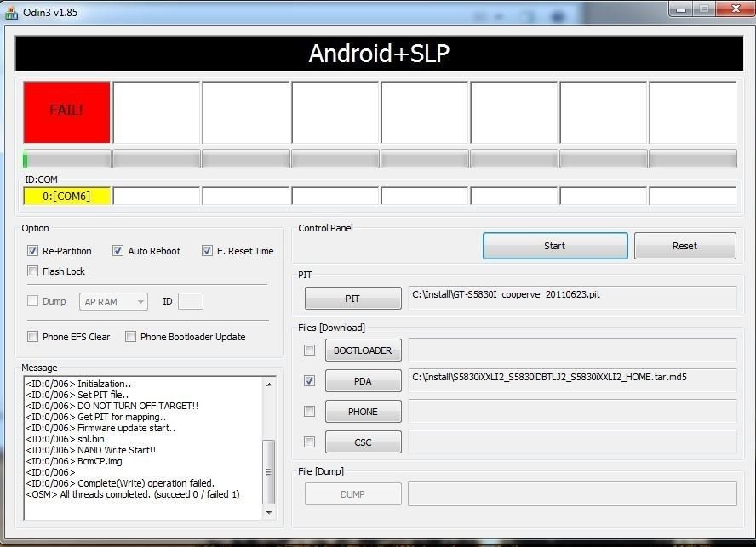Click the Message log scroll up arrow

point(269,385)
